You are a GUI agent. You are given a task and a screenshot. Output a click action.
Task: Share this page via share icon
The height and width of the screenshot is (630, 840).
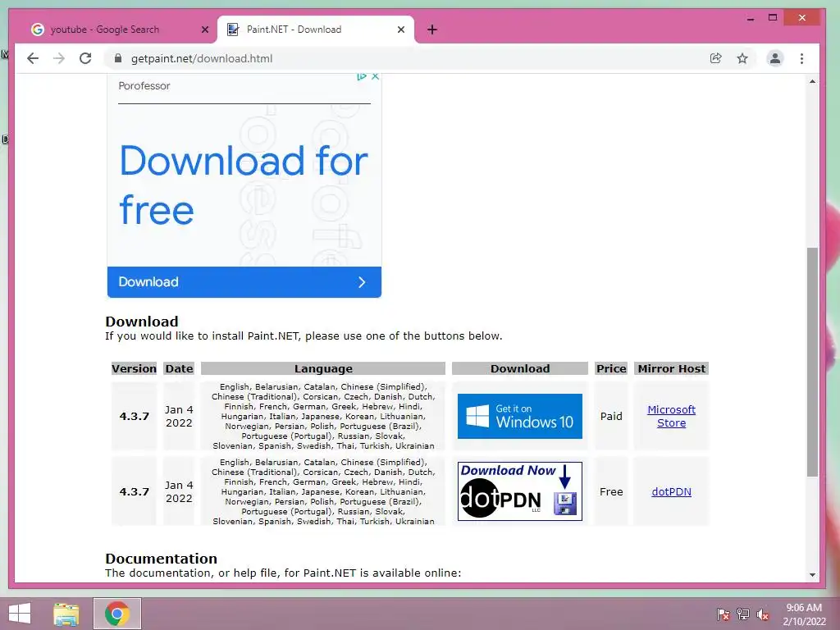(715, 58)
